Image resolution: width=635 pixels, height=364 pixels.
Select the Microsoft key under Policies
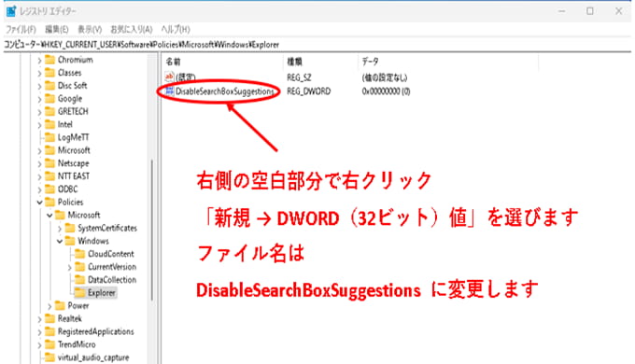[x=83, y=215]
